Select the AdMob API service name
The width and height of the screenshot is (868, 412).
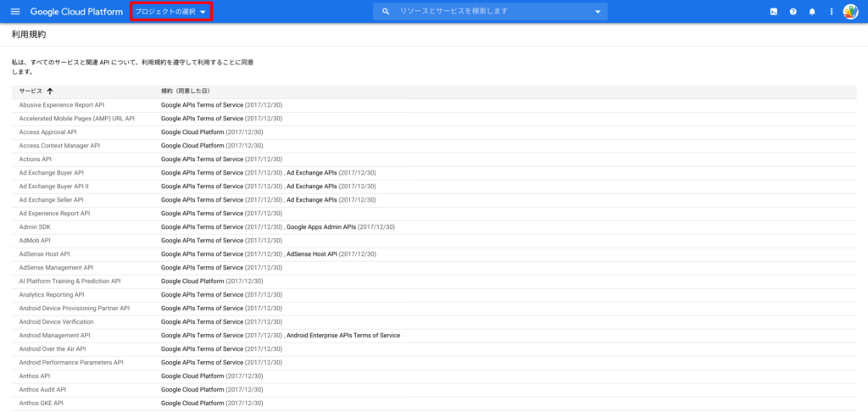point(35,241)
